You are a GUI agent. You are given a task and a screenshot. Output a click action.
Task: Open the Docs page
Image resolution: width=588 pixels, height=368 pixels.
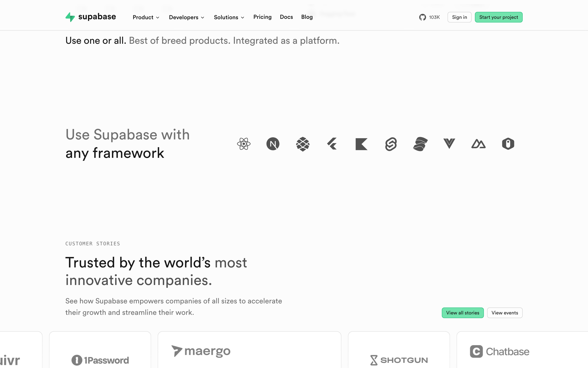point(286,17)
